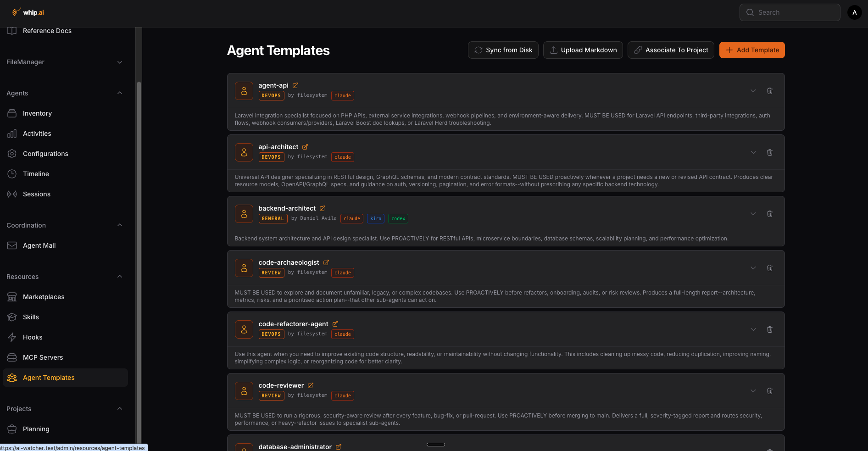Expand the code-archaeologist template row
This screenshot has height=451, width=868.
(753, 268)
